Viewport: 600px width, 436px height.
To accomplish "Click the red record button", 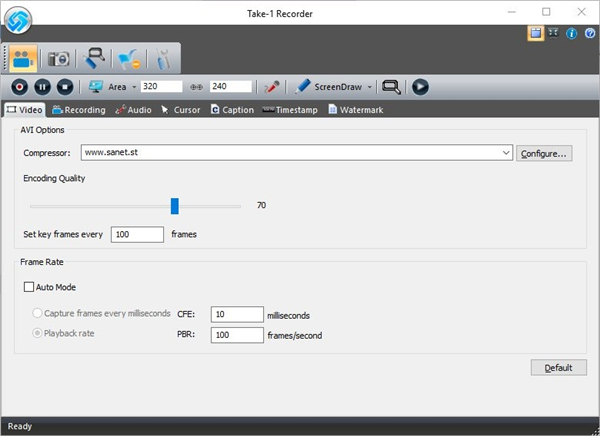I will tap(20, 87).
